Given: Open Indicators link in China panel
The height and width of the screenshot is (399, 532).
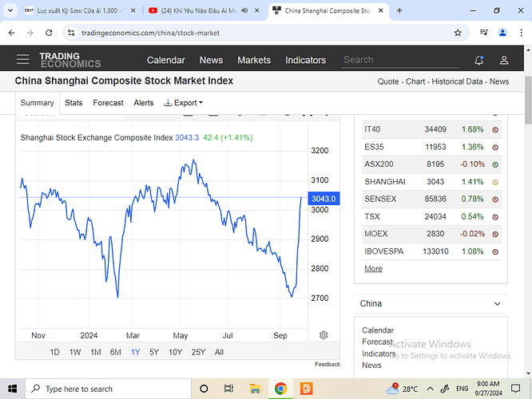Looking at the screenshot, I should tap(379, 354).
